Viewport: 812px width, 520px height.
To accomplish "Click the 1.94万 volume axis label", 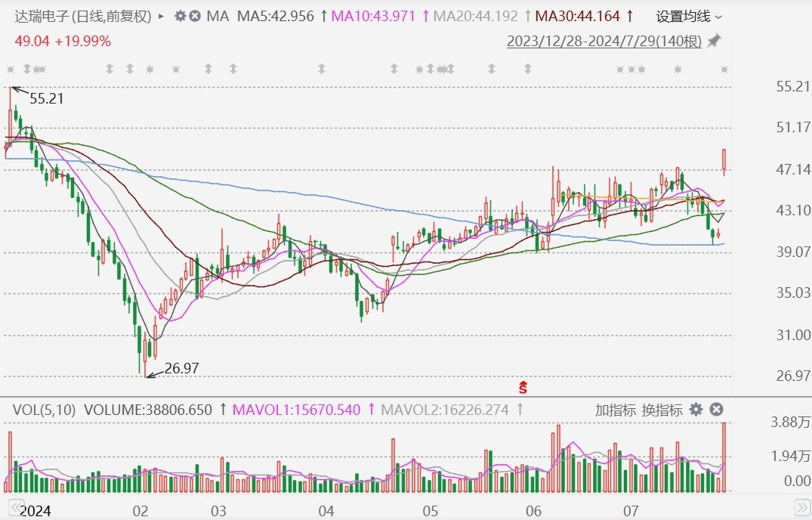I will (790, 457).
